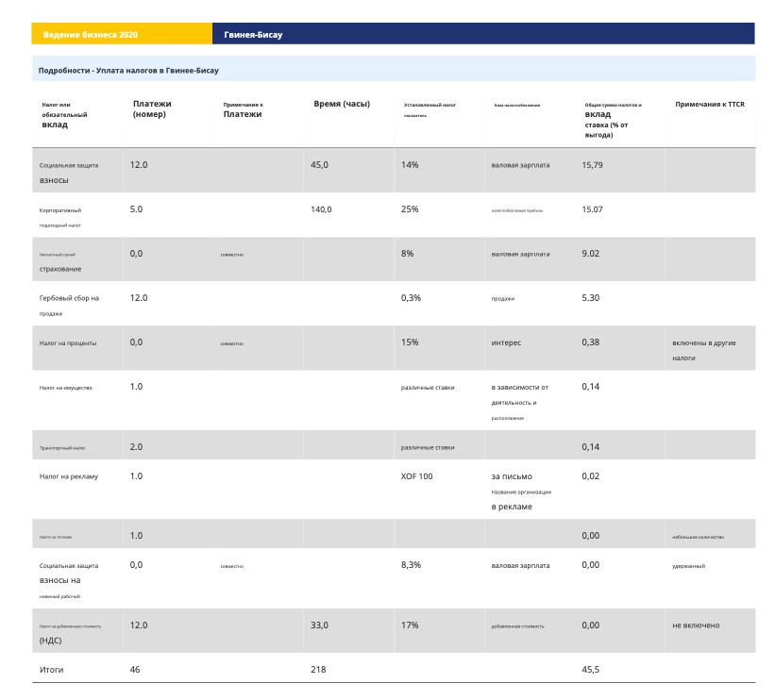The image size is (775, 700).
Task: Click 'совместно' in insurance 'страхование' row
Action: [232, 255]
